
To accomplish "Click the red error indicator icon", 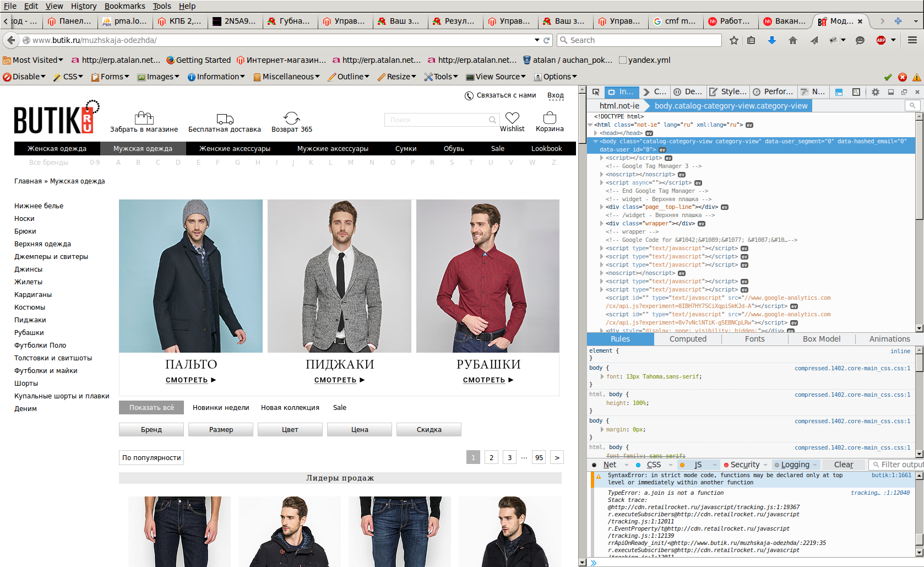I will [903, 77].
